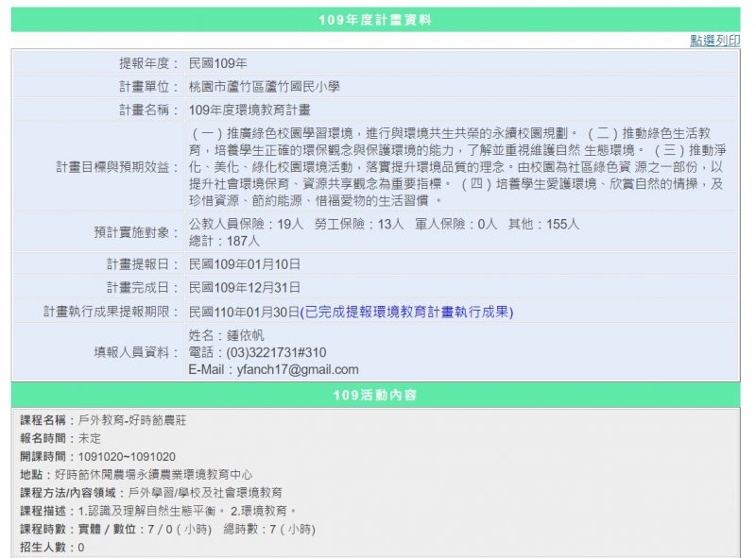
Task: Click the 計畫完成日 label
Action: pyautogui.click(x=143, y=288)
